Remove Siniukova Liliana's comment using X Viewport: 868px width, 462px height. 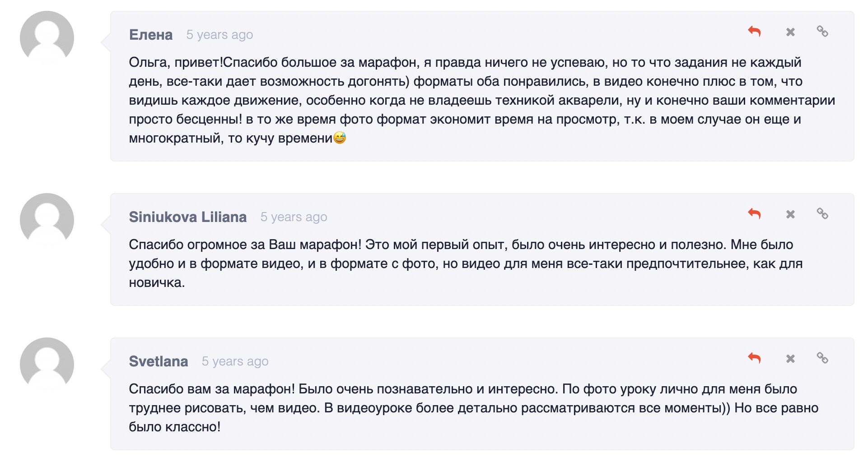790,214
